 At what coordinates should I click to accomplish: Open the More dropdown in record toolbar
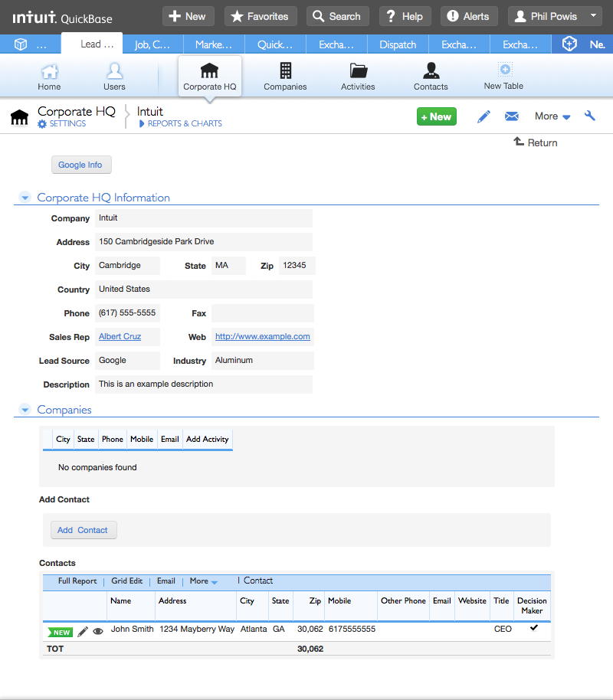(552, 116)
